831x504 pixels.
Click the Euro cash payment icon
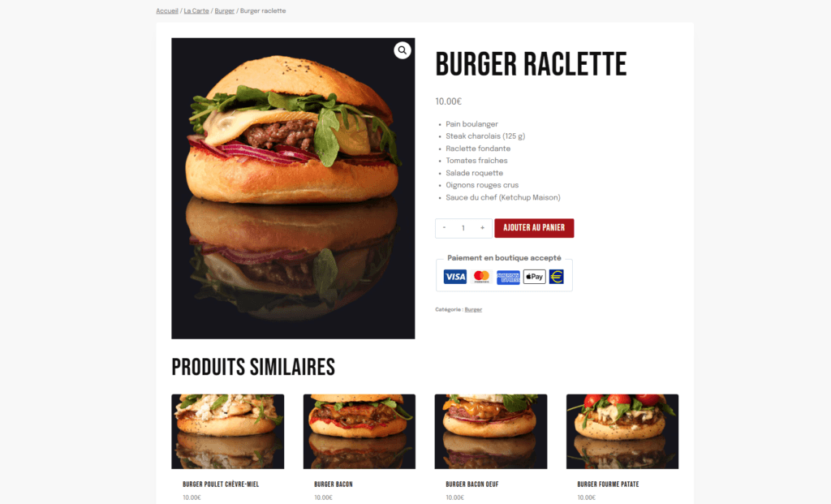[x=557, y=277]
